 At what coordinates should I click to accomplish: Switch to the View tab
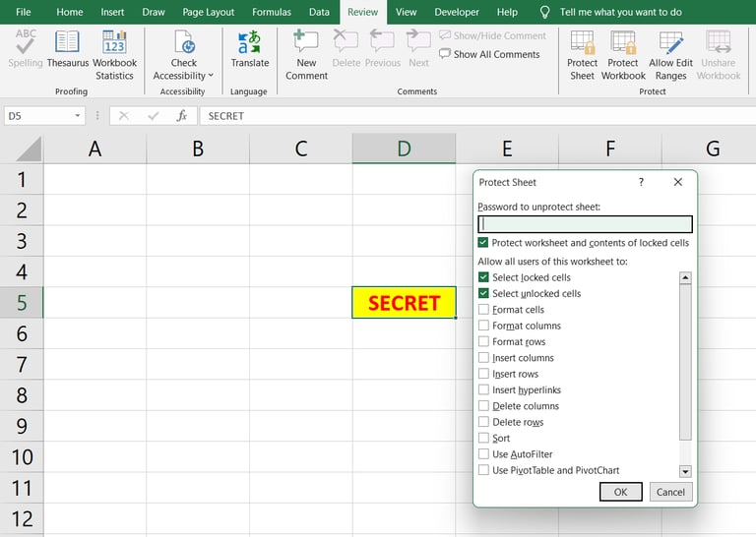click(x=406, y=12)
